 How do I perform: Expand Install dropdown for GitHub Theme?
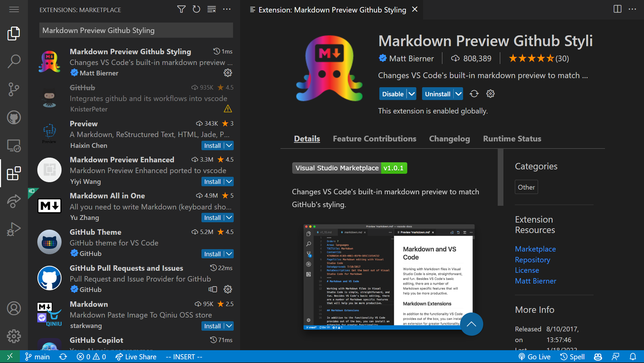tap(229, 254)
